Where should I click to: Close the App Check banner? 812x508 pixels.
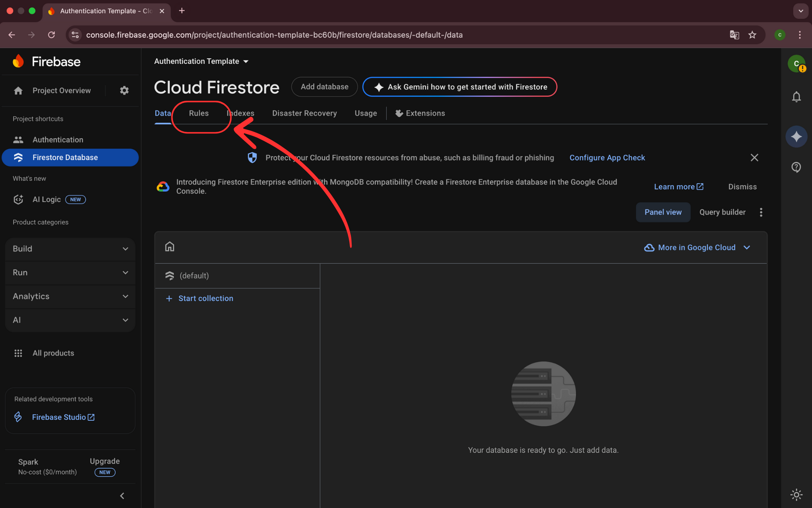(754, 158)
